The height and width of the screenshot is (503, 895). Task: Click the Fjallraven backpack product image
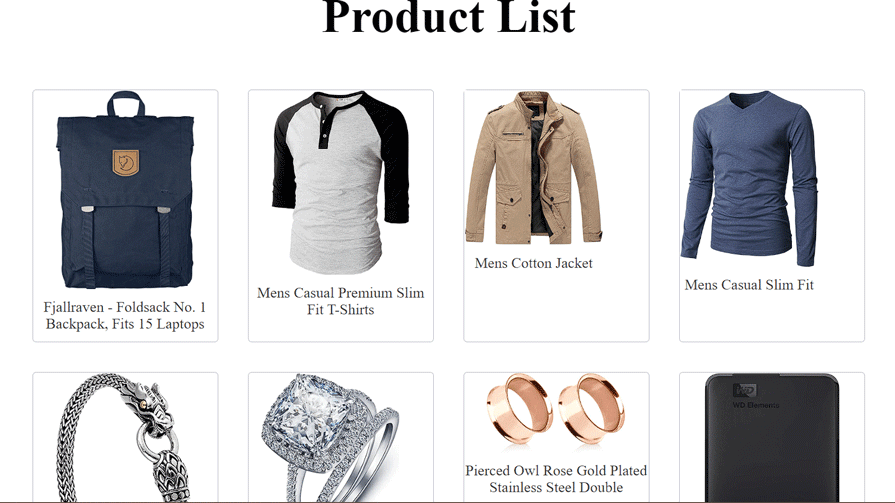pos(125,190)
